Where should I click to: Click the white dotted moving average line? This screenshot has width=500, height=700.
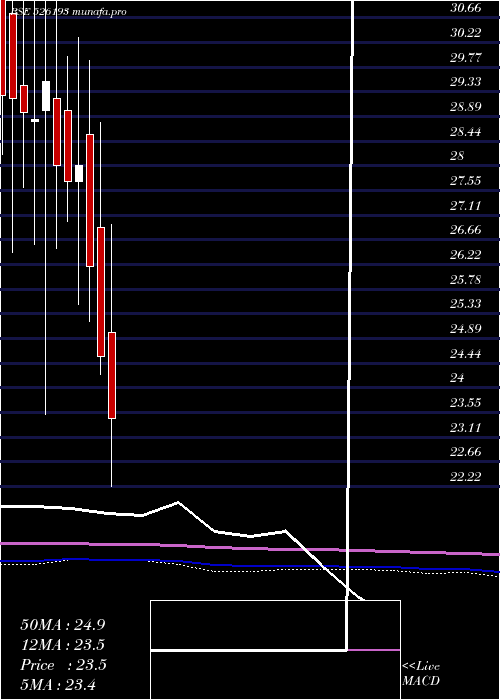point(250,570)
